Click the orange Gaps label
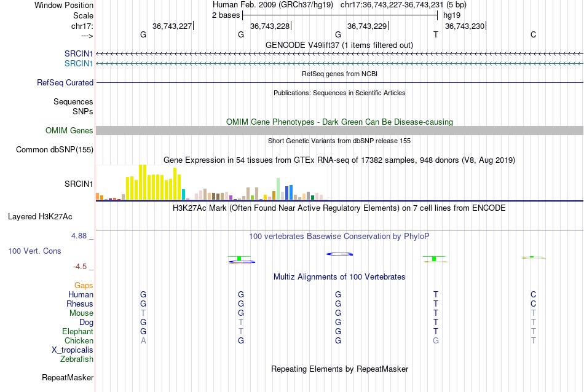 click(84, 286)
